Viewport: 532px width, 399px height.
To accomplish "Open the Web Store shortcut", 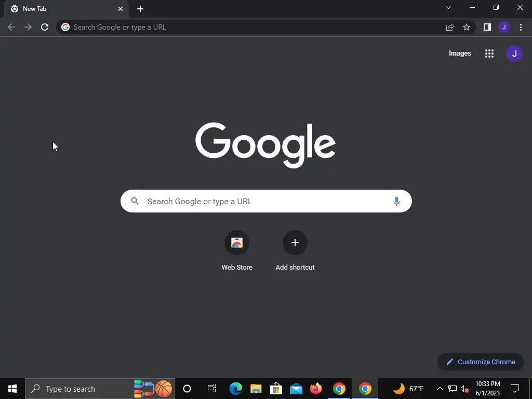I will (x=237, y=250).
